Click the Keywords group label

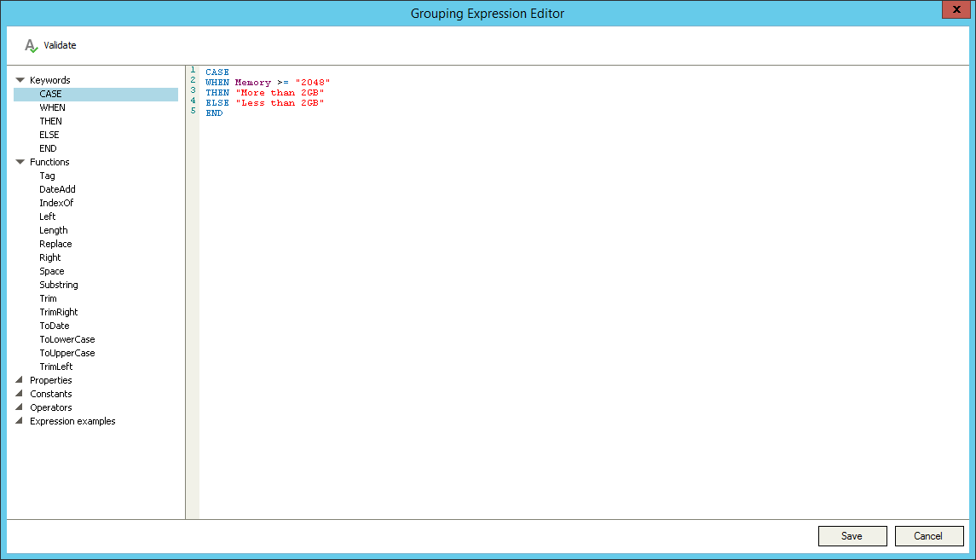[x=49, y=80]
